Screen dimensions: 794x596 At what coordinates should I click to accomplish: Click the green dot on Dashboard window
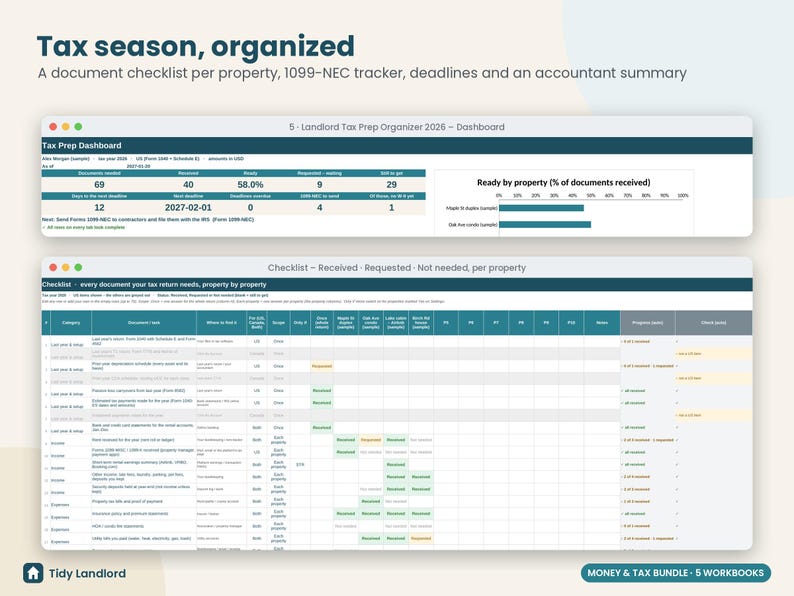(x=78, y=127)
